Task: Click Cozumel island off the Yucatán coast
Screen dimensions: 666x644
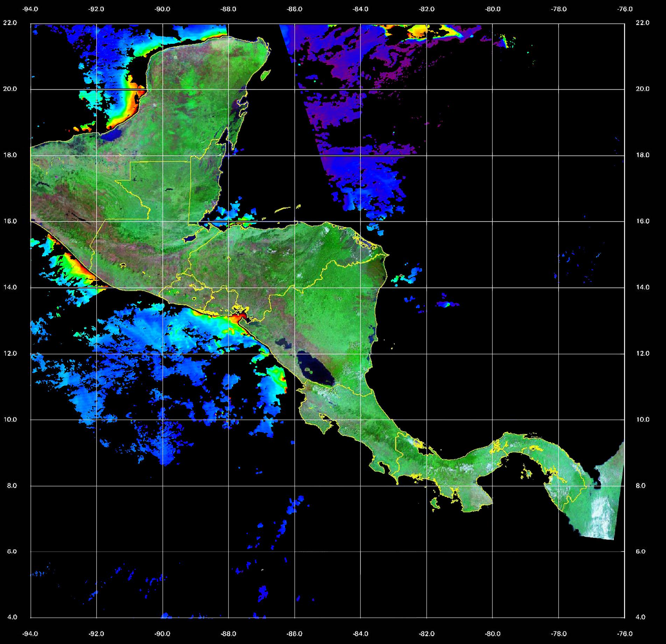Action: point(266,74)
